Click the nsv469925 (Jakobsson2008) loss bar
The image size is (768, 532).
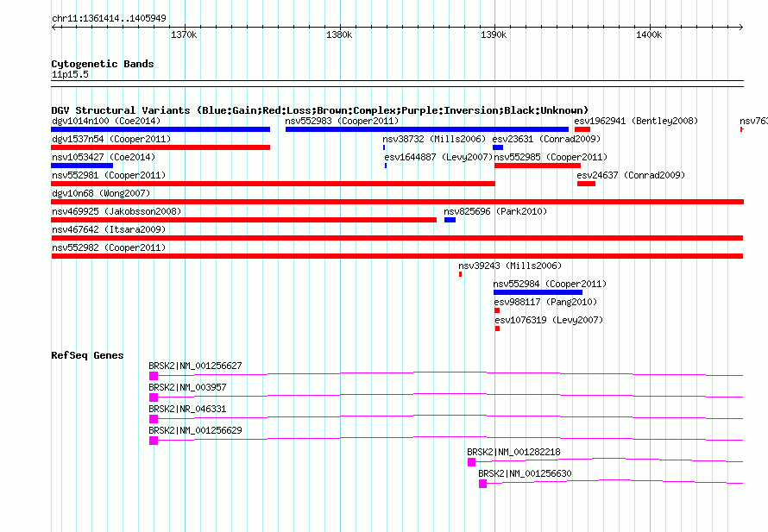(x=243, y=220)
